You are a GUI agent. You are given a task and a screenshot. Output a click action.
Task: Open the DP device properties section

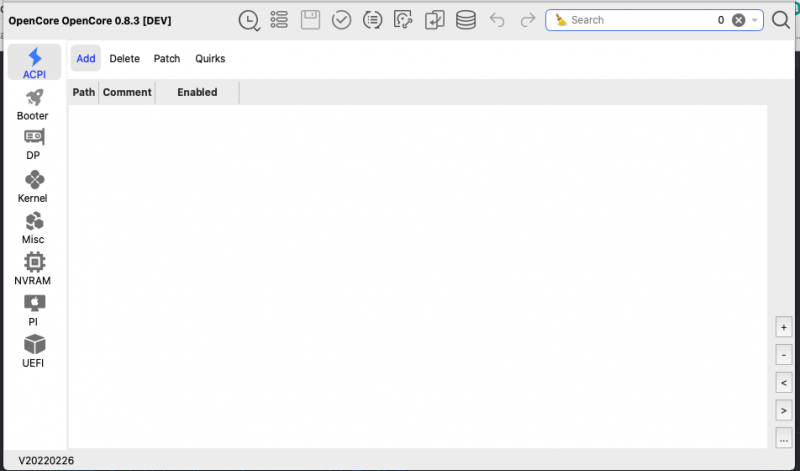[33, 145]
